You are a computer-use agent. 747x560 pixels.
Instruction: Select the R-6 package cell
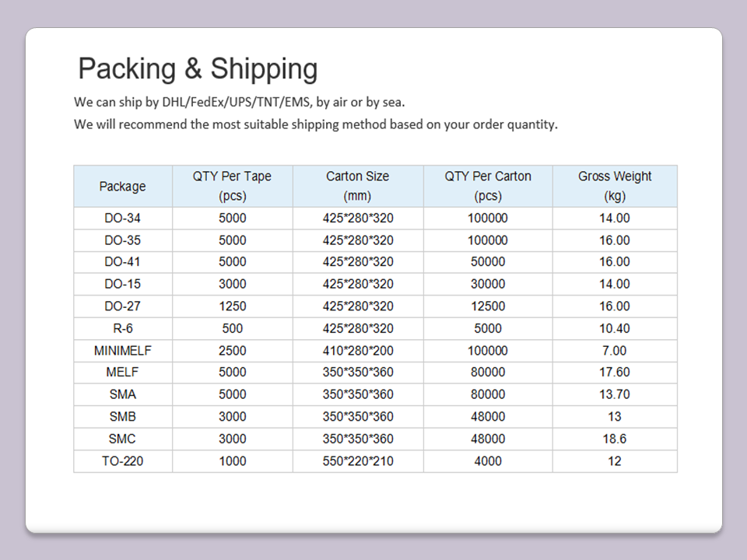tap(123, 328)
